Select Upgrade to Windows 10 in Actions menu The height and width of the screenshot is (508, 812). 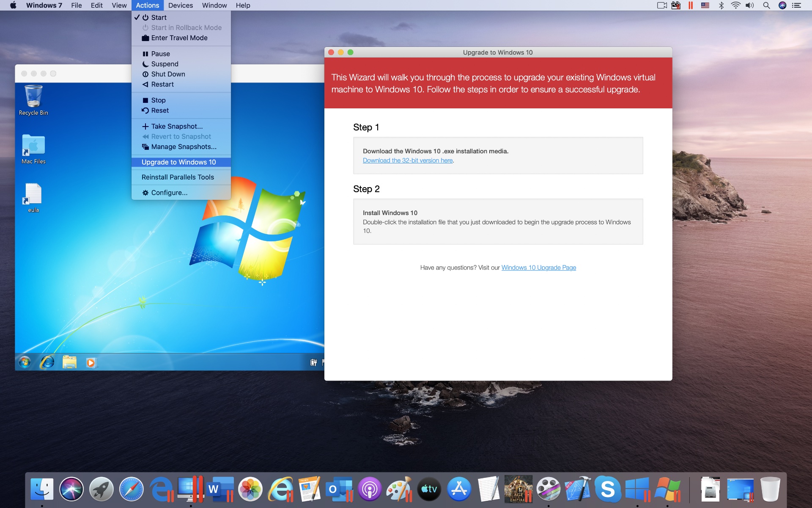pos(178,162)
